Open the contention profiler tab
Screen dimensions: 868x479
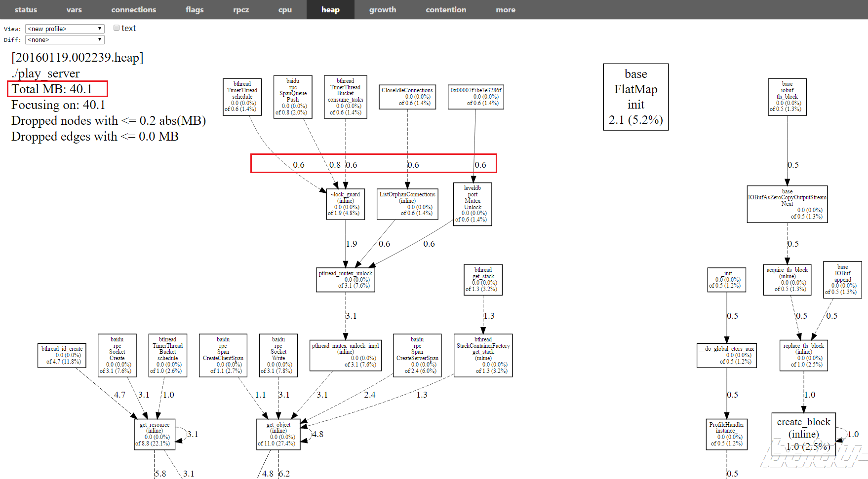point(445,9)
